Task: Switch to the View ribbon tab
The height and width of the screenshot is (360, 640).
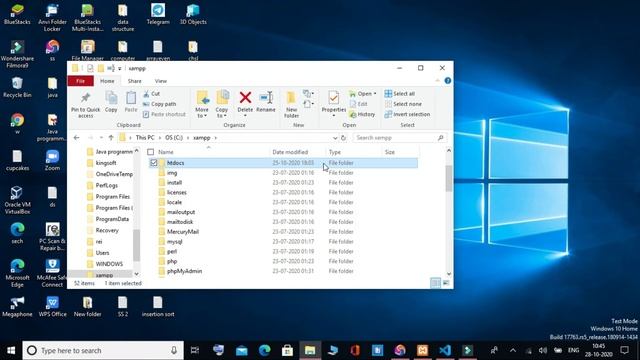Action: pos(160,81)
